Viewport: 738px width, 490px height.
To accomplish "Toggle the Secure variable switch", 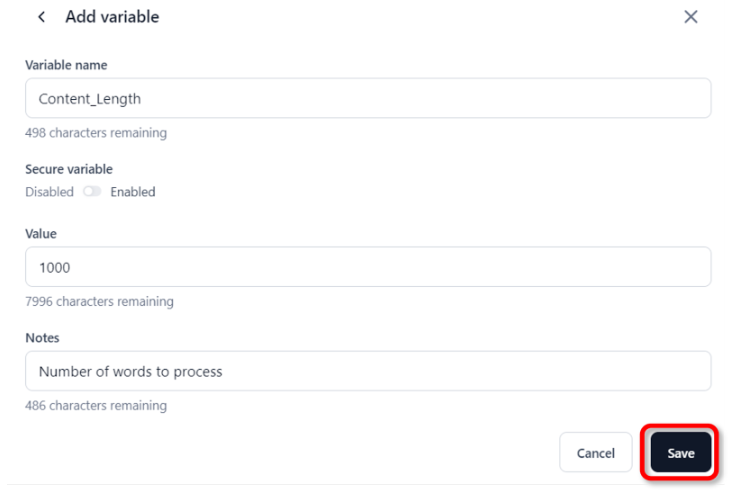I will pyautogui.click(x=92, y=192).
